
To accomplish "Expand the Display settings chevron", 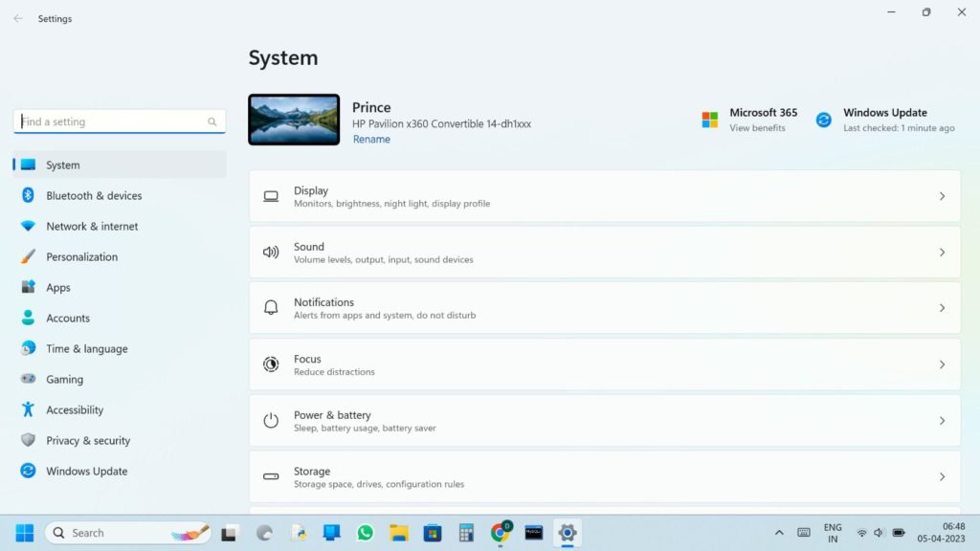I will (942, 196).
